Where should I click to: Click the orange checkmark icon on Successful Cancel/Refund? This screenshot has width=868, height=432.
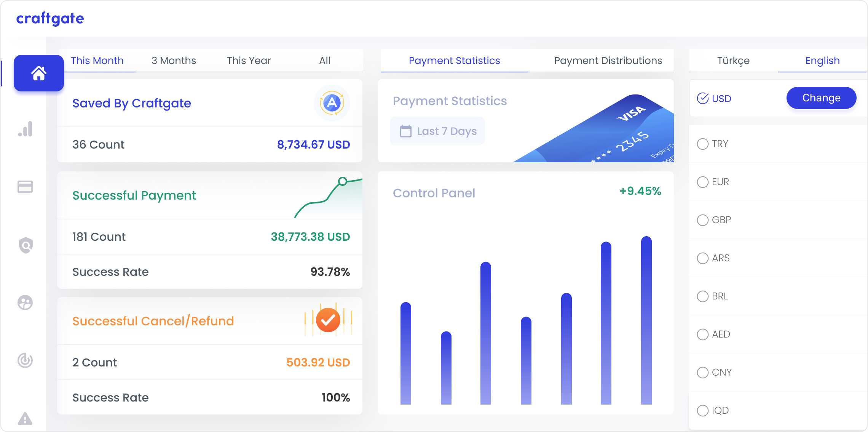328,320
